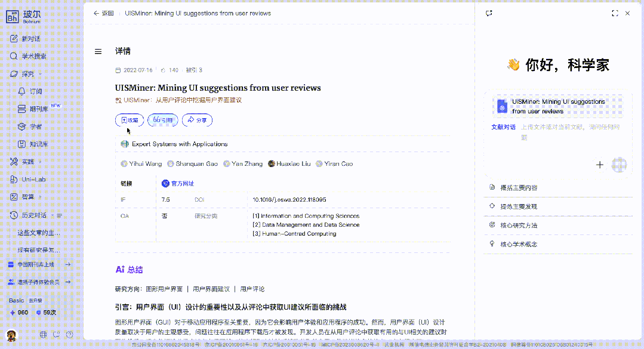Open the 官方网址 link
This screenshot has width=644, height=349.
pyautogui.click(x=182, y=184)
